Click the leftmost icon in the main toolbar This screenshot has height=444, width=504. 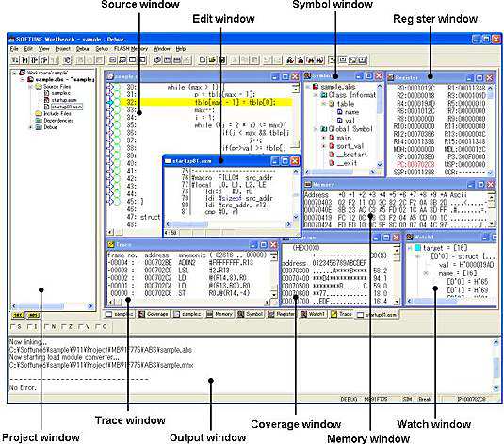tap(15, 59)
